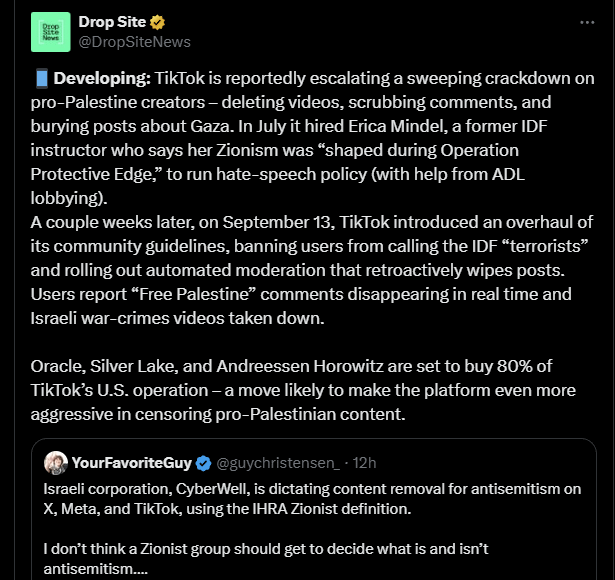The image size is (615, 580).
Task: Click the phone emoji before Developing
Action: (x=41, y=79)
